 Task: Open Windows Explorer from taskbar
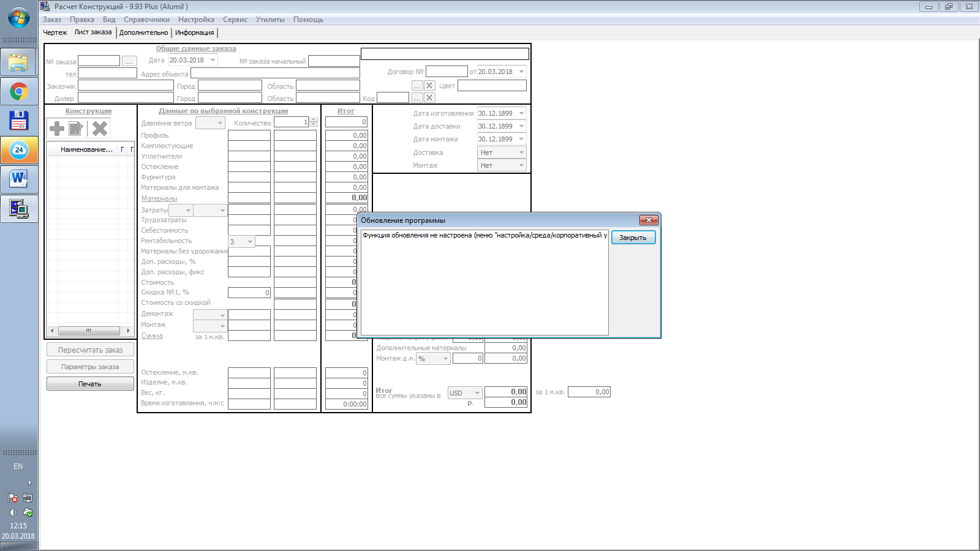[x=18, y=62]
